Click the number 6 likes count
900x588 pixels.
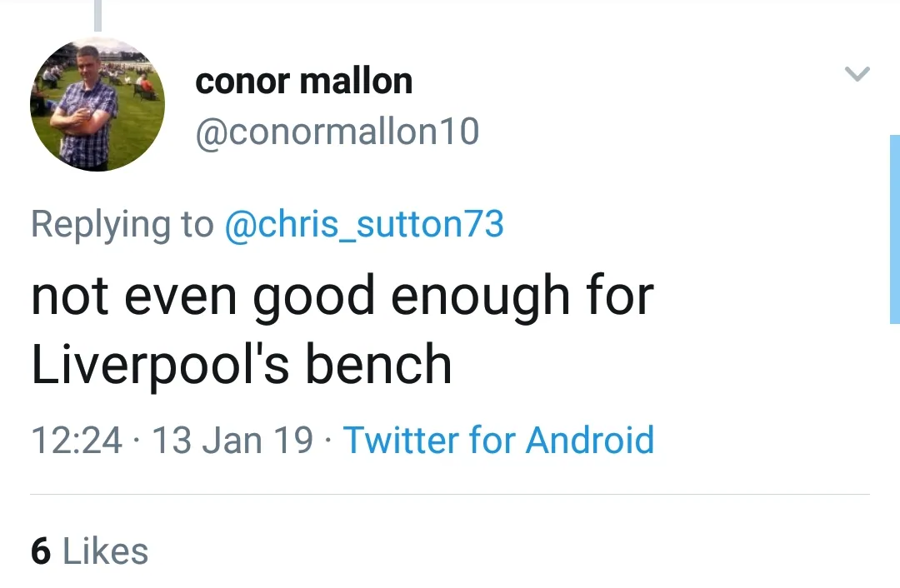coord(41,551)
